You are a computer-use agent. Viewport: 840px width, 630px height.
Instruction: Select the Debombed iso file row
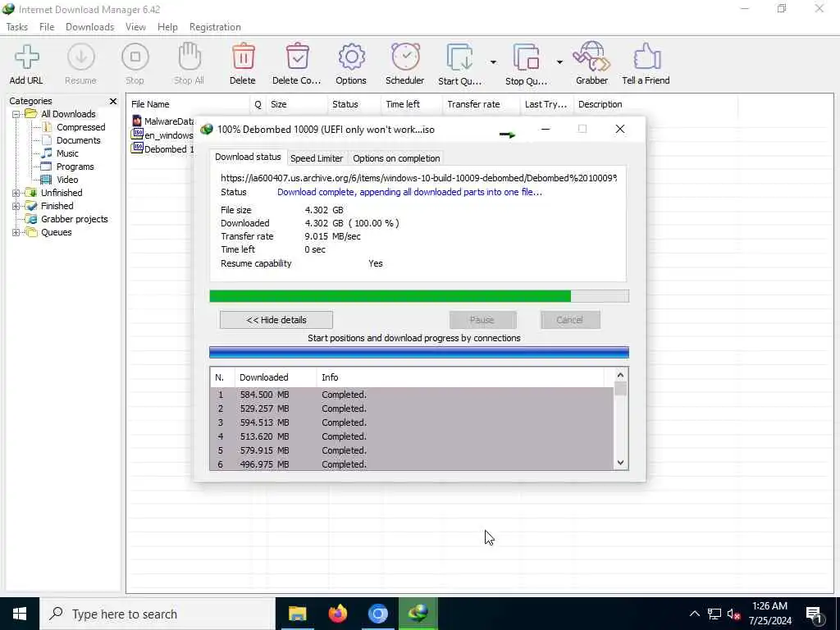point(163,149)
